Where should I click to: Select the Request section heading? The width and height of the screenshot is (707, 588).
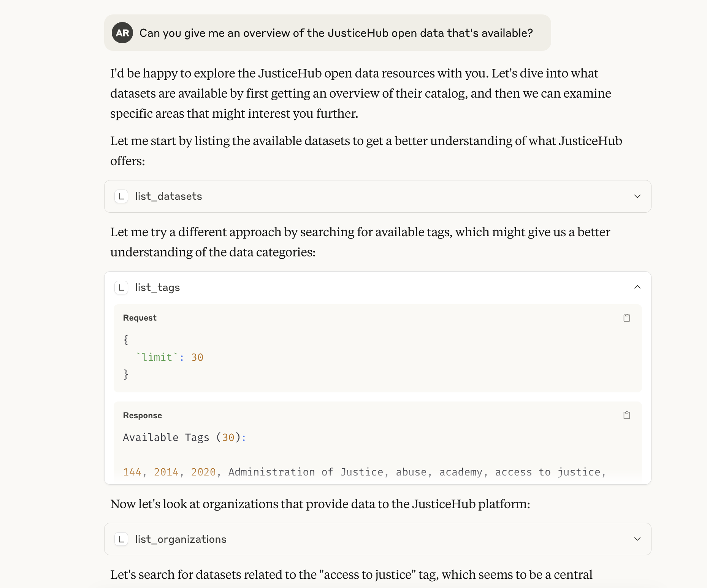pos(139,318)
